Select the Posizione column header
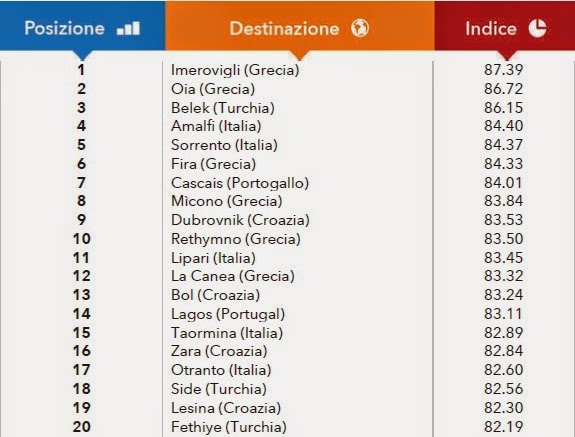 coord(83,25)
